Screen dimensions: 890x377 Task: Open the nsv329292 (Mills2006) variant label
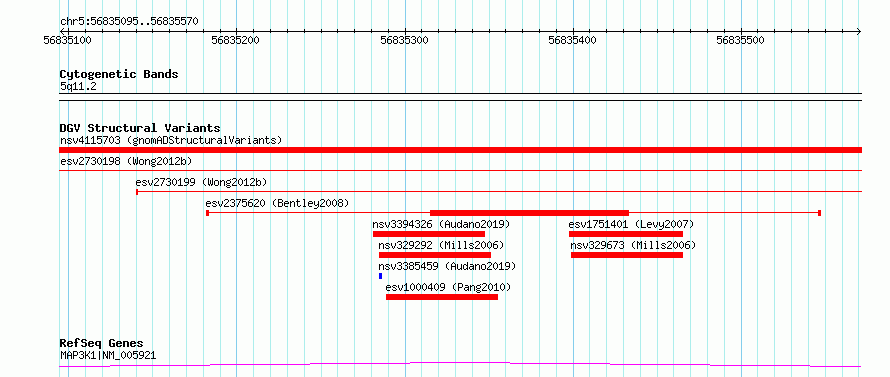point(441,245)
